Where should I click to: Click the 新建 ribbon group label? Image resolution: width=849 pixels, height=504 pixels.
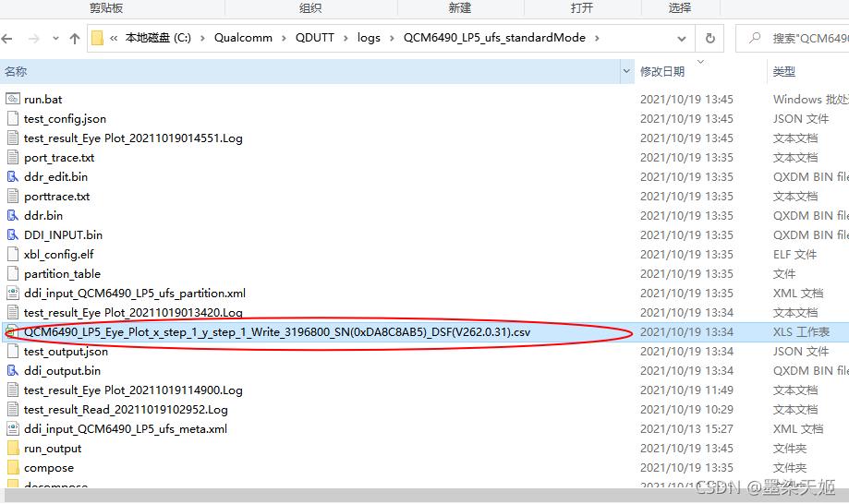(460, 7)
